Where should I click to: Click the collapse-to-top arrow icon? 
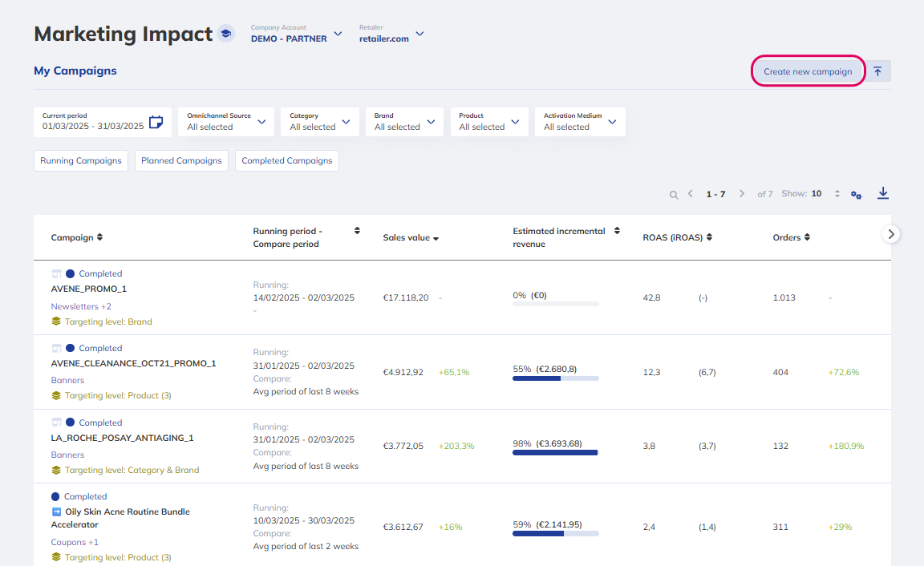coord(877,71)
